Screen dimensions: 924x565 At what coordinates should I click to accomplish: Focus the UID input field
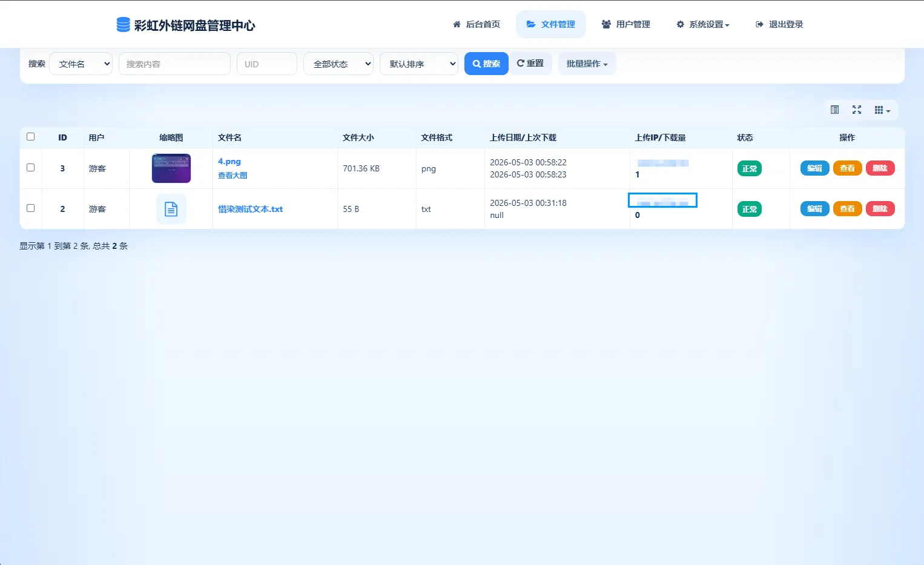(267, 64)
